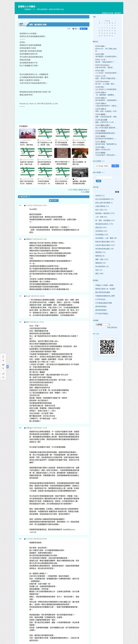Click 留言(7) link below post
This screenshot has height=644, width=138.
pos(87,190)
